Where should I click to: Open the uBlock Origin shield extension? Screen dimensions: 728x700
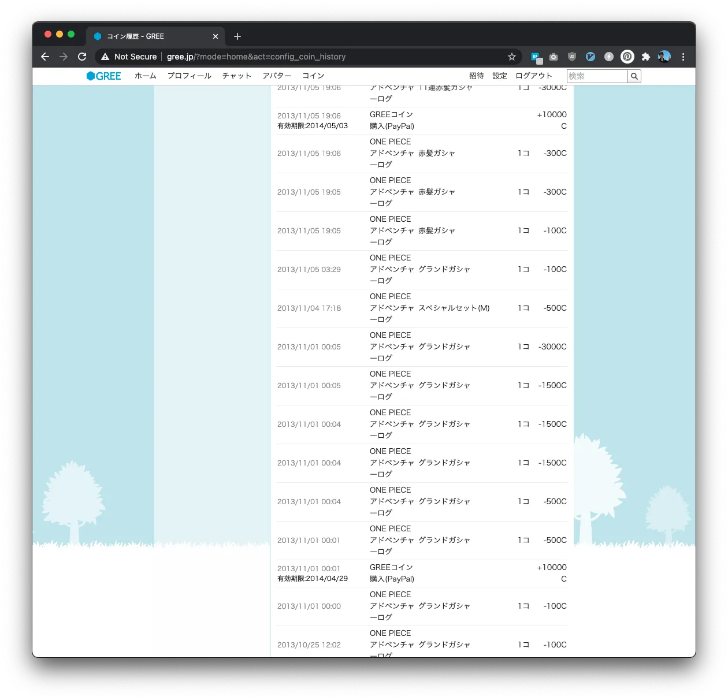pyautogui.click(x=572, y=57)
